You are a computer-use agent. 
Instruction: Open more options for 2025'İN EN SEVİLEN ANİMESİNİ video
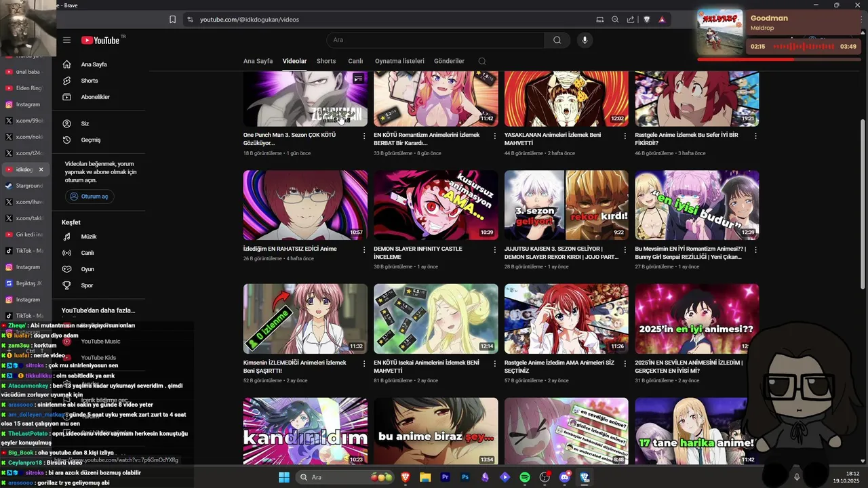click(755, 363)
